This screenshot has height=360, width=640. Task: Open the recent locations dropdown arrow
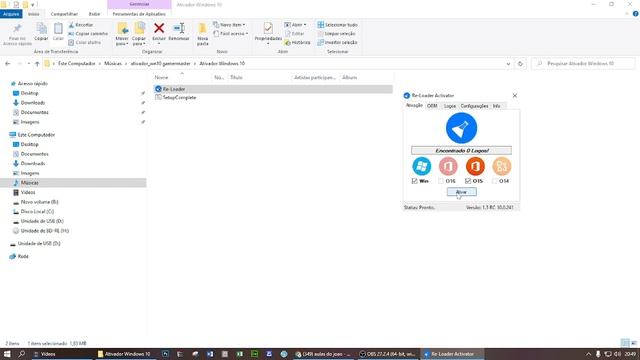click(x=29, y=64)
